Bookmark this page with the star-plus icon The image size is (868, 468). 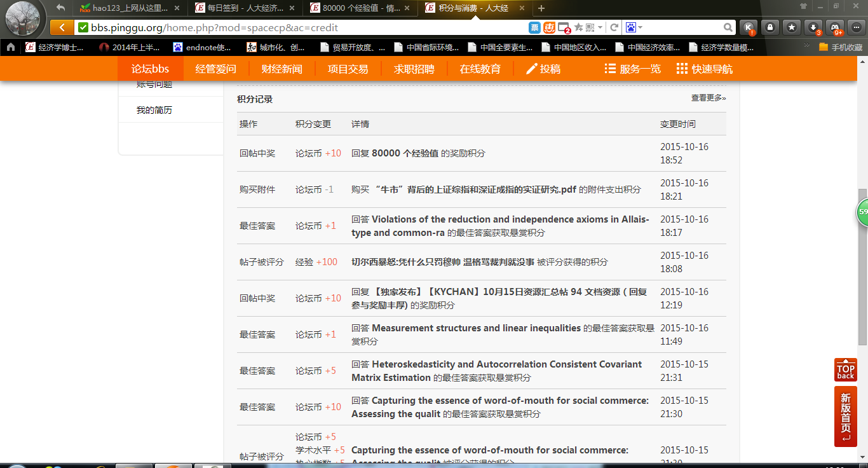[579, 27]
